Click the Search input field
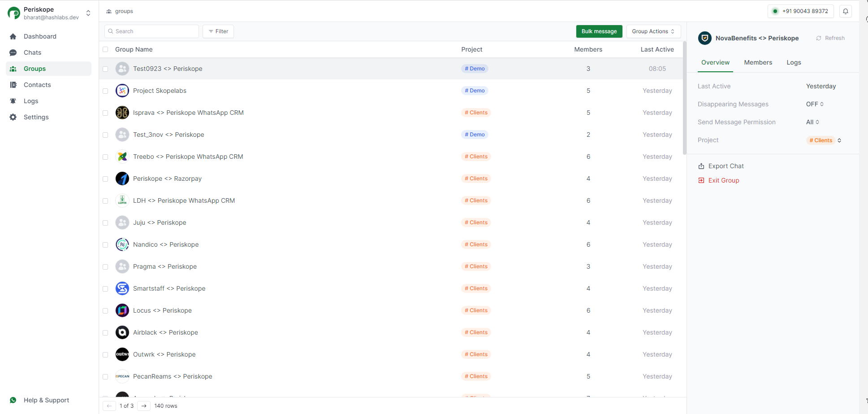This screenshot has width=868, height=414. click(x=151, y=31)
